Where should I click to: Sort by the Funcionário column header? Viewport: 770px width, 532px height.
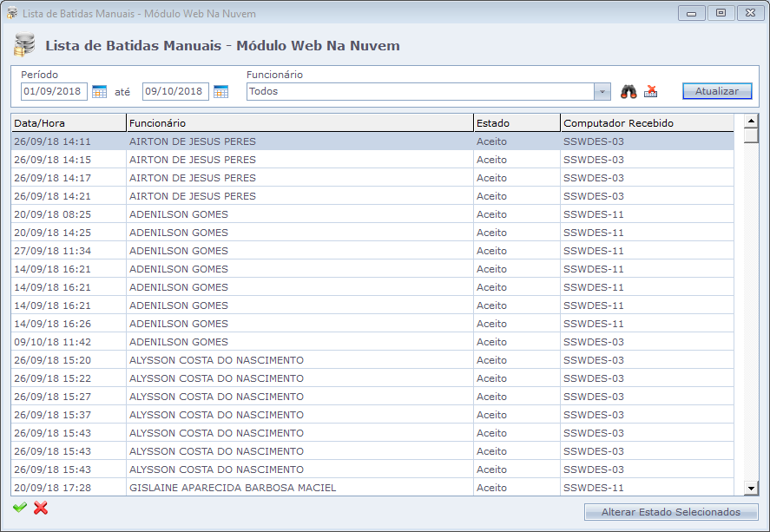click(x=299, y=123)
